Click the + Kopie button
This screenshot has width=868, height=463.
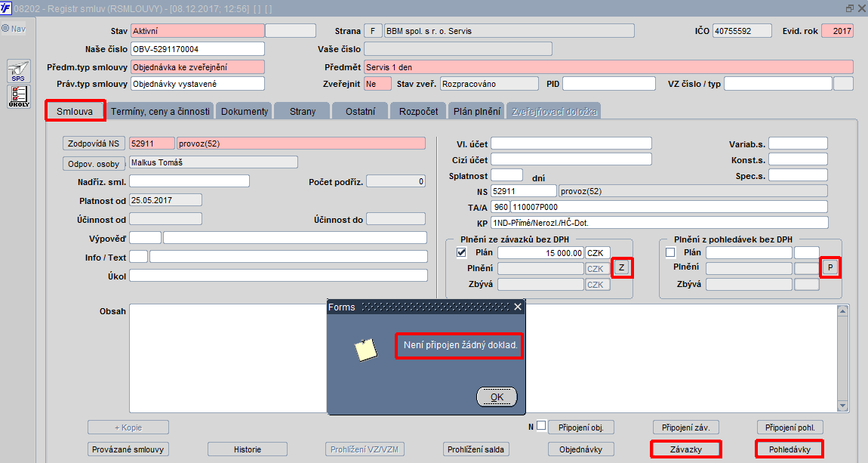tap(128, 428)
